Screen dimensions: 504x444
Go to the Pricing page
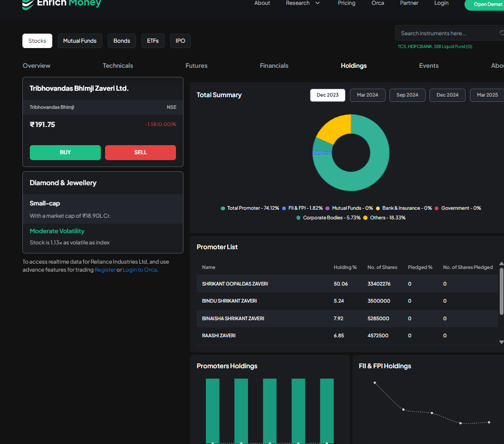coord(347,3)
